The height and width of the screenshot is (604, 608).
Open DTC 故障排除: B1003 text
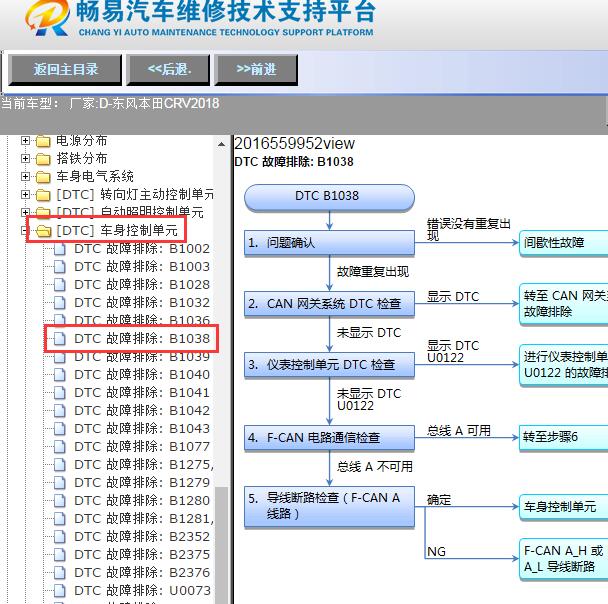[x=142, y=267]
